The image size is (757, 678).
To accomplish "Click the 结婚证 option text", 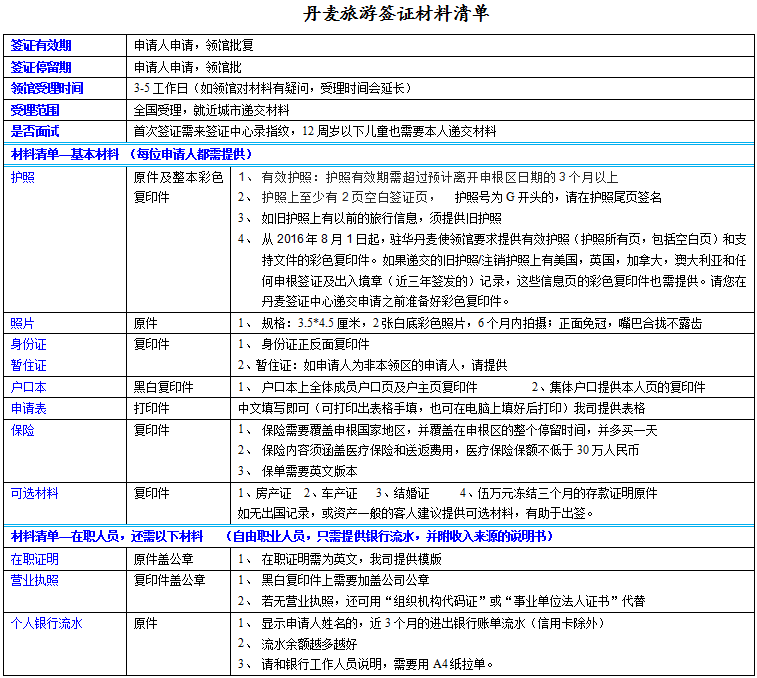I will click(x=403, y=493).
